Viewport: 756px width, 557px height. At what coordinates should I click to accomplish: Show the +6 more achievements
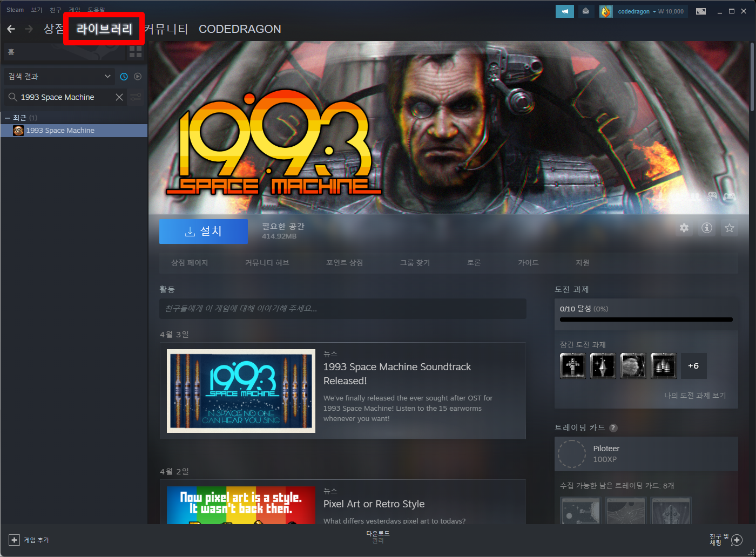693,366
